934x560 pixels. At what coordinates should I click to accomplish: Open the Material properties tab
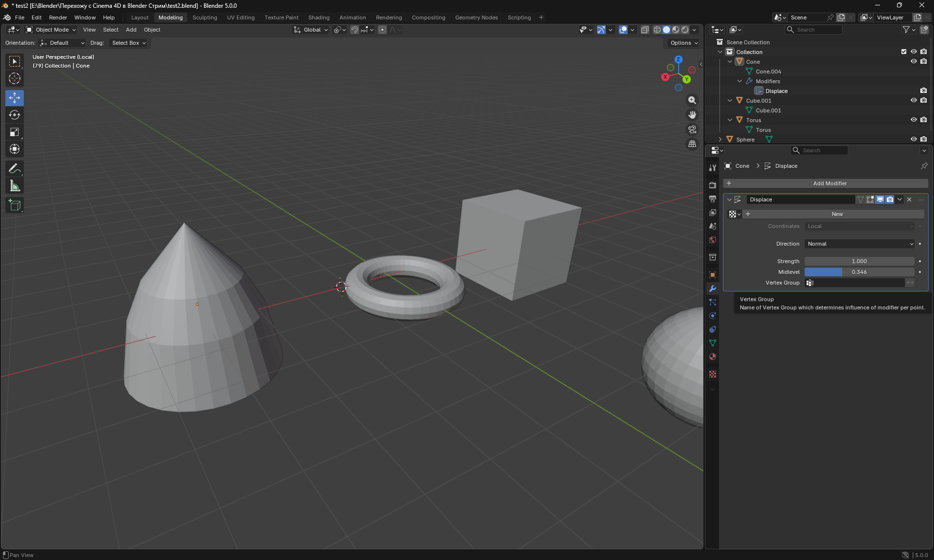tap(713, 357)
